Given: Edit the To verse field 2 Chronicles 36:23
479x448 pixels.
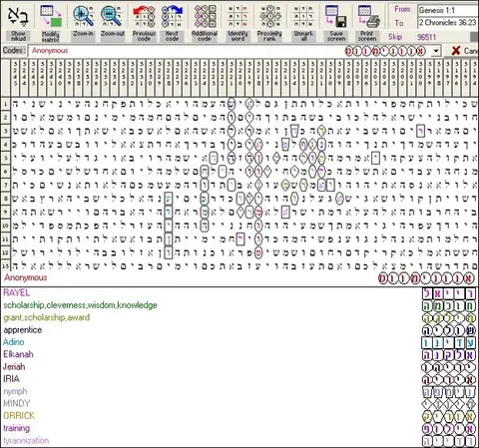Looking at the screenshot, I should click(x=448, y=23).
